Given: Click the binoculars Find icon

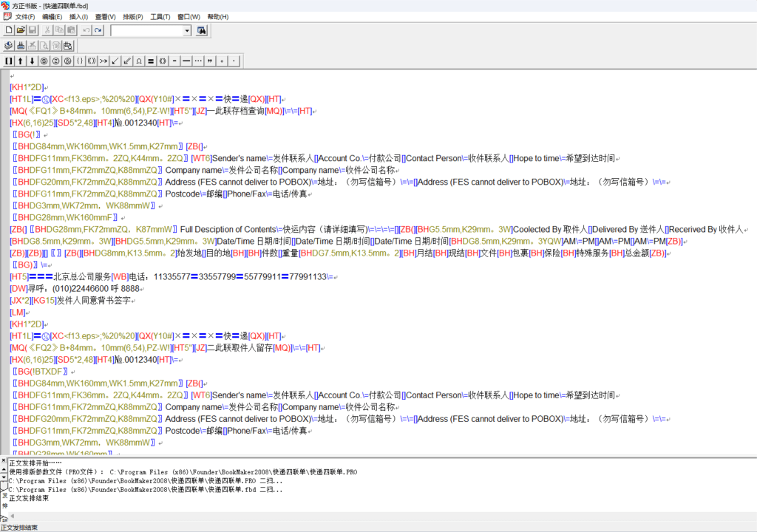Looking at the screenshot, I should [x=201, y=30].
